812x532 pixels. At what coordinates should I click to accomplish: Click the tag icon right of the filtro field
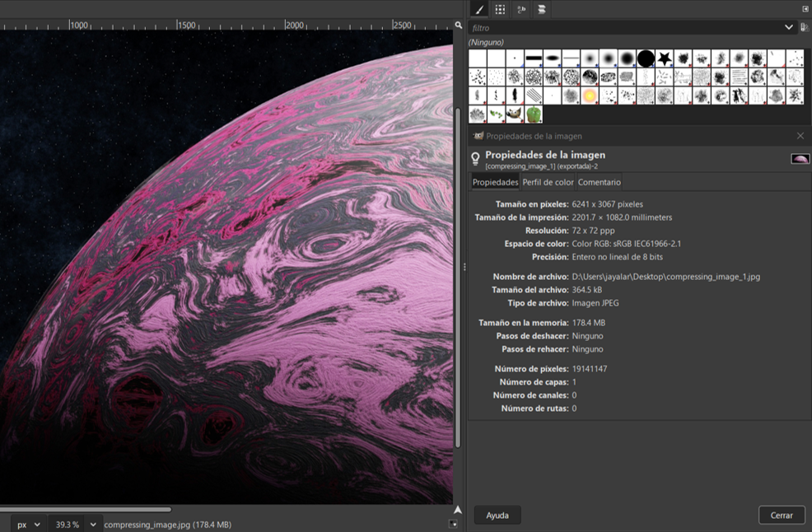[x=805, y=27]
